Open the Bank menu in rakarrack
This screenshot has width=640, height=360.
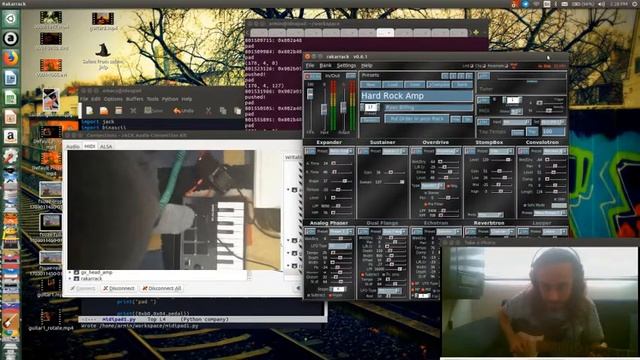point(325,65)
